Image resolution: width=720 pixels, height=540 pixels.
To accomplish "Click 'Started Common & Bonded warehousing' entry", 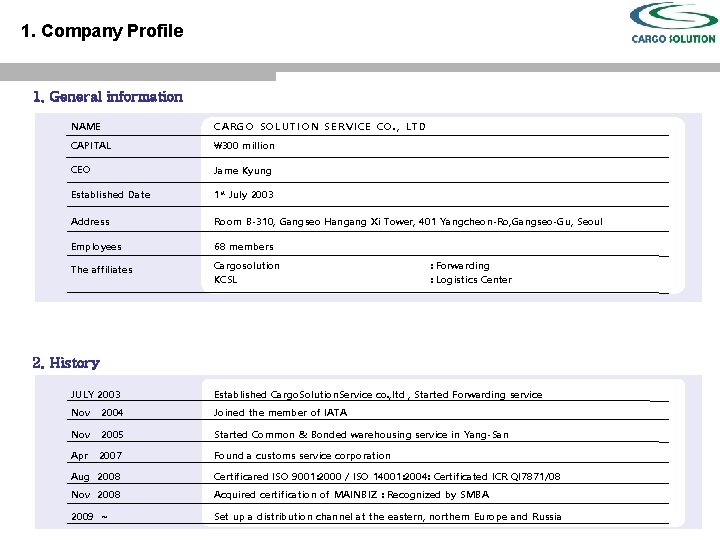I will (x=361, y=435).
